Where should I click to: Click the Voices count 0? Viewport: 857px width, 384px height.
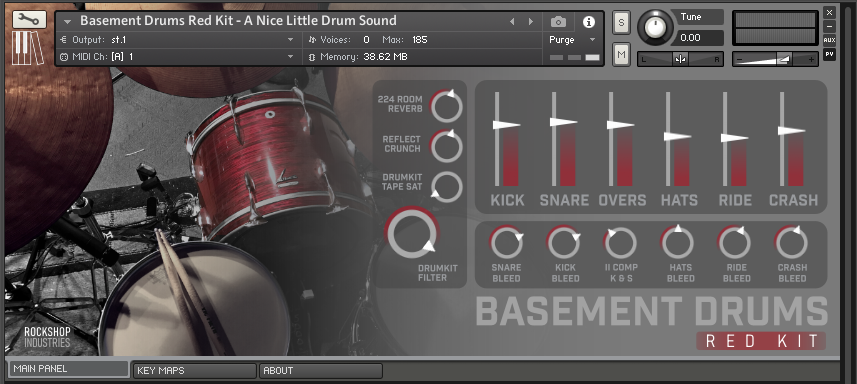click(x=366, y=40)
